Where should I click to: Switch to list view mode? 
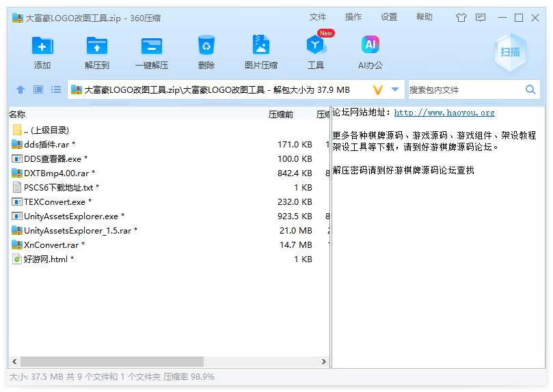point(56,89)
